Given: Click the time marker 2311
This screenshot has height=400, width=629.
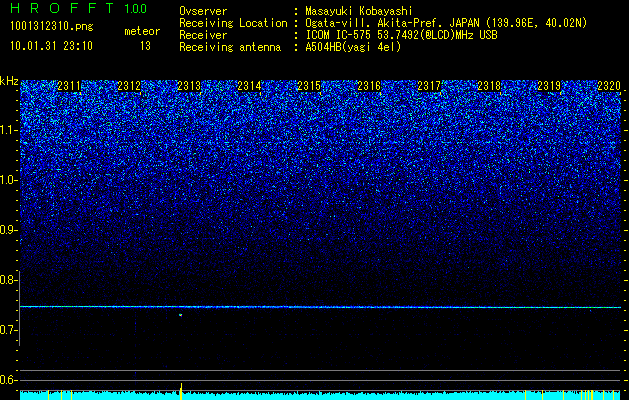Looking at the screenshot, I should click(69, 85).
